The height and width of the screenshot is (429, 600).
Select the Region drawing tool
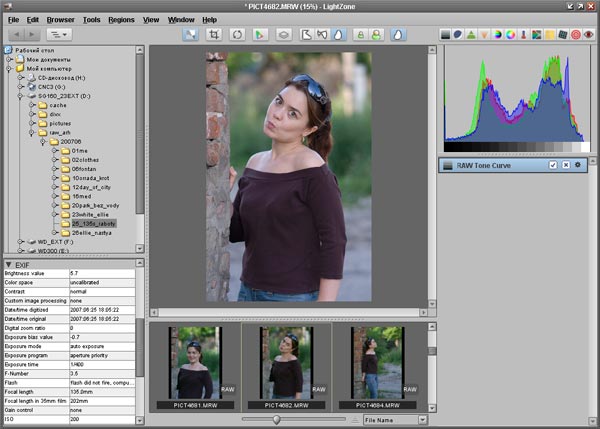click(x=305, y=34)
